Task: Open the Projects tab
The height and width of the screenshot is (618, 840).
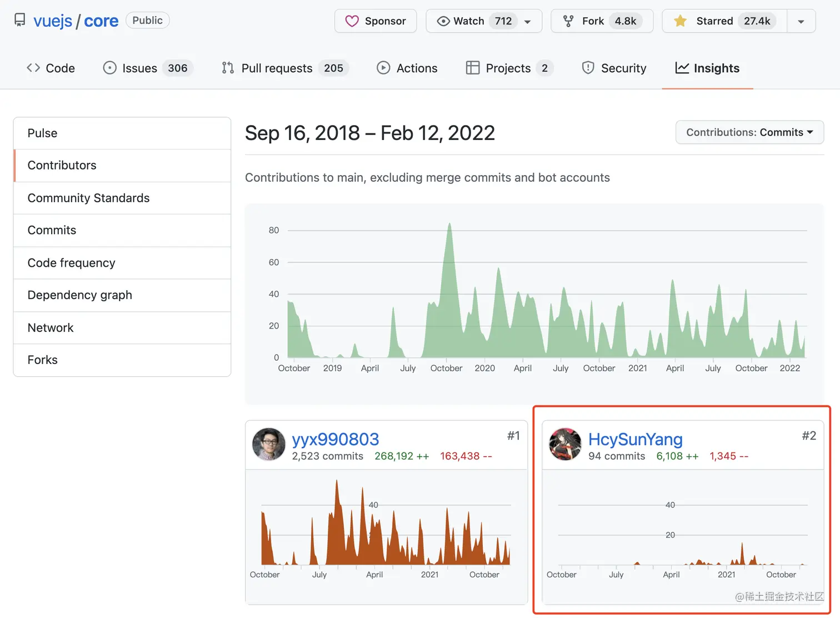Action: pos(509,68)
